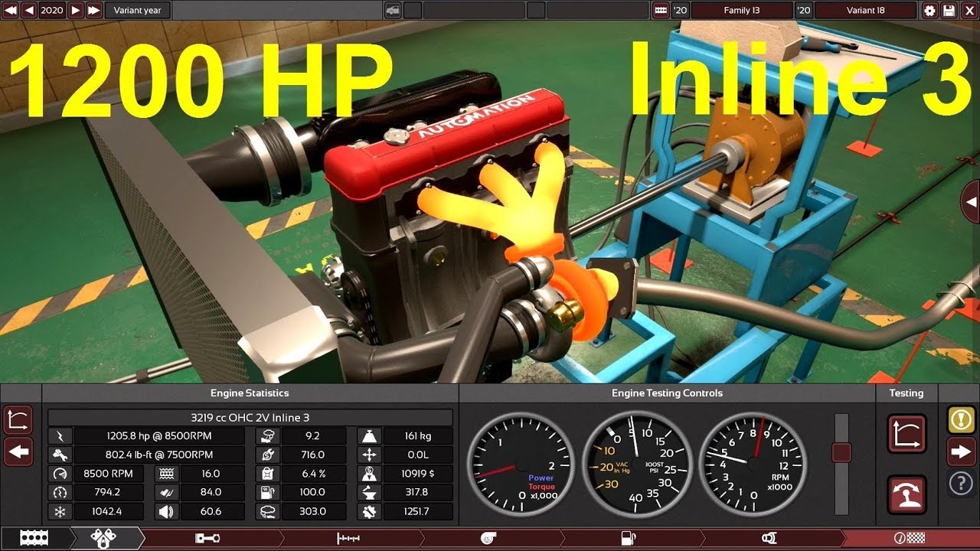Open the testing checkered flag tab
The image size is (980, 551).
click(909, 539)
